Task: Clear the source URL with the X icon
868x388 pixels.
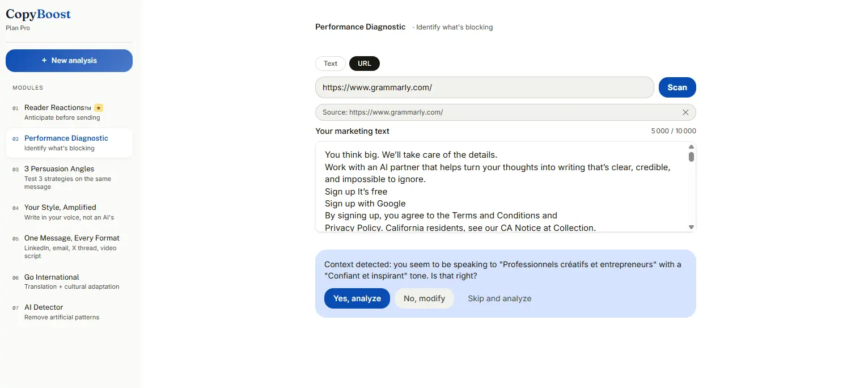Action: [685, 112]
